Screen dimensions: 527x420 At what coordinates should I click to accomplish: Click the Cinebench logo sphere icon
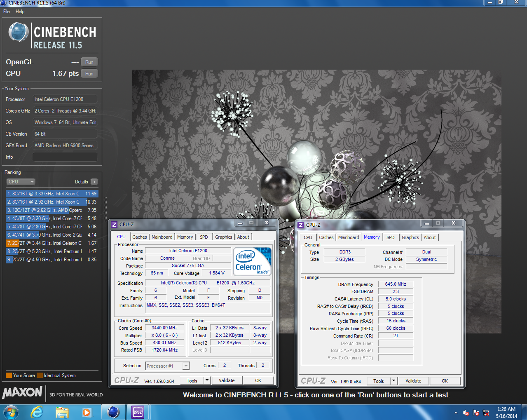(19, 32)
